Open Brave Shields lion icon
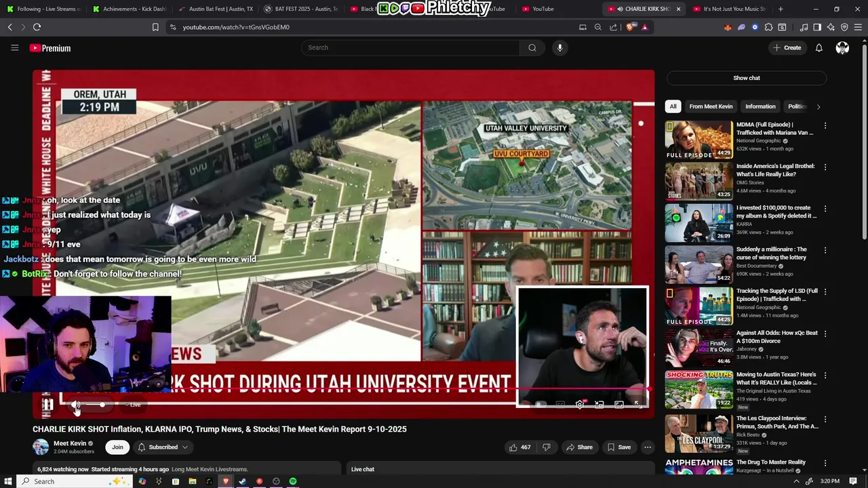The height and width of the screenshot is (488, 868). pyautogui.click(x=630, y=27)
